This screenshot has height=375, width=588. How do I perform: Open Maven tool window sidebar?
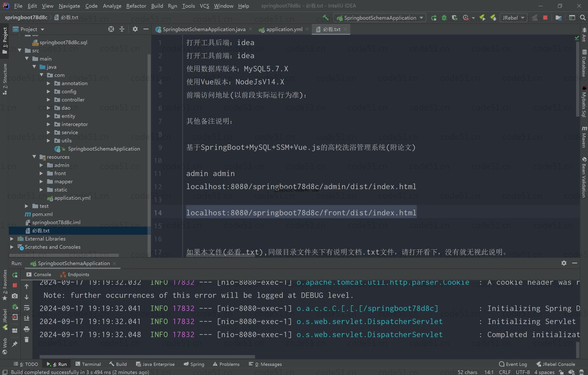(584, 137)
